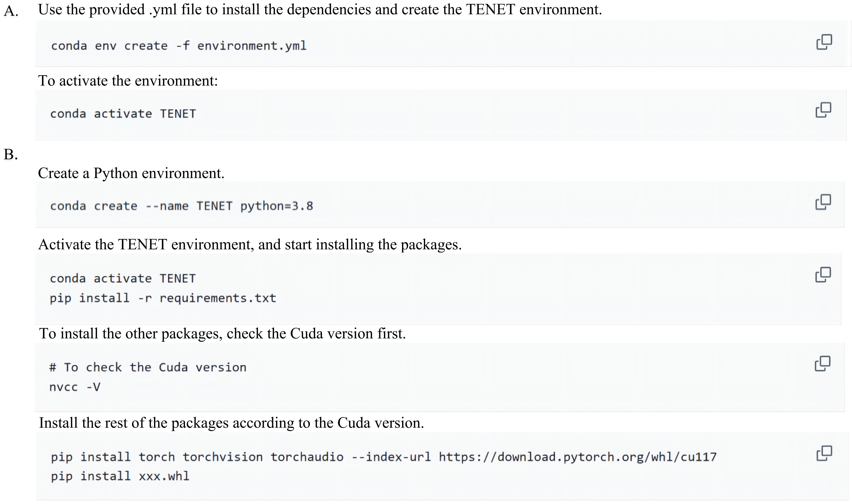Copy the conda env create command

[824, 42]
